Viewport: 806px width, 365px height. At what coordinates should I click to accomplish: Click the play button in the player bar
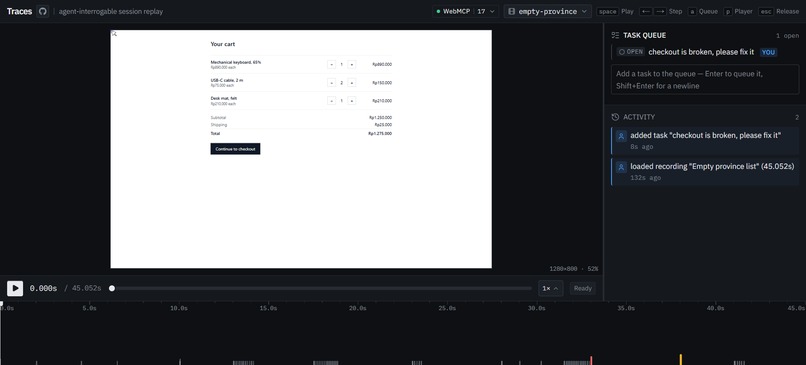[15, 288]
